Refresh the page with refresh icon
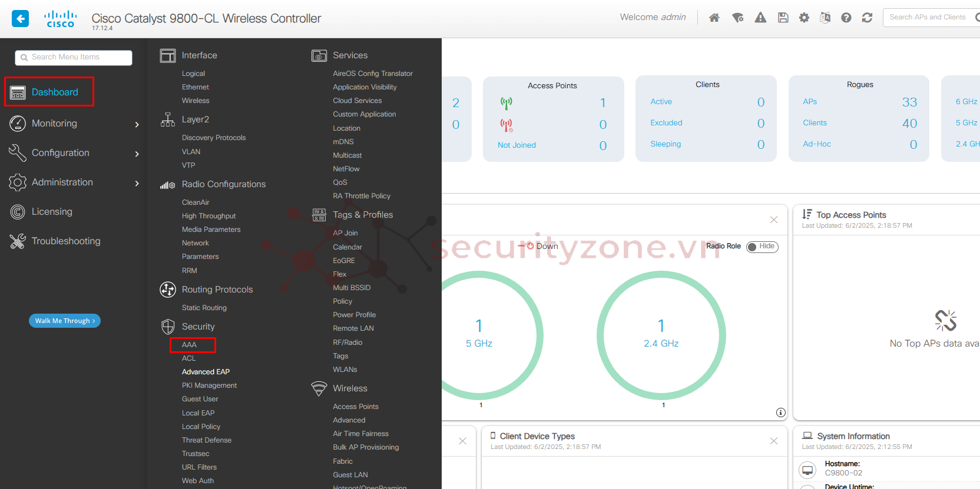Screen dimensions: 980x489 (867, 18)
